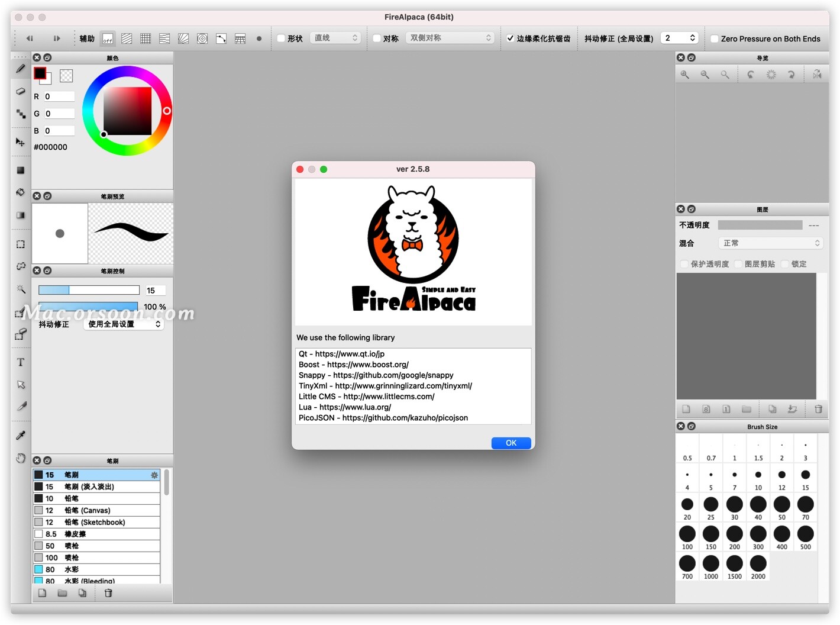The width and height of the screenshot is (840, 625).
Task: Click the R value input field
Action: pos(59,96)
